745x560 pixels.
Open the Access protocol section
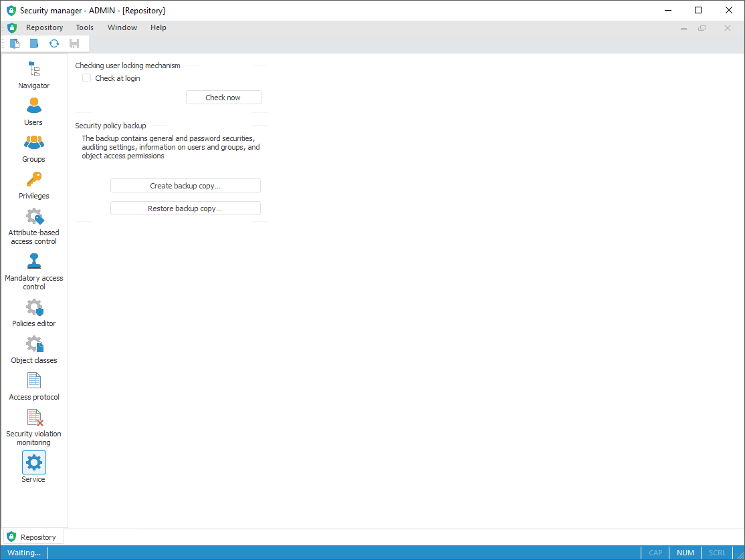[33, 386]
